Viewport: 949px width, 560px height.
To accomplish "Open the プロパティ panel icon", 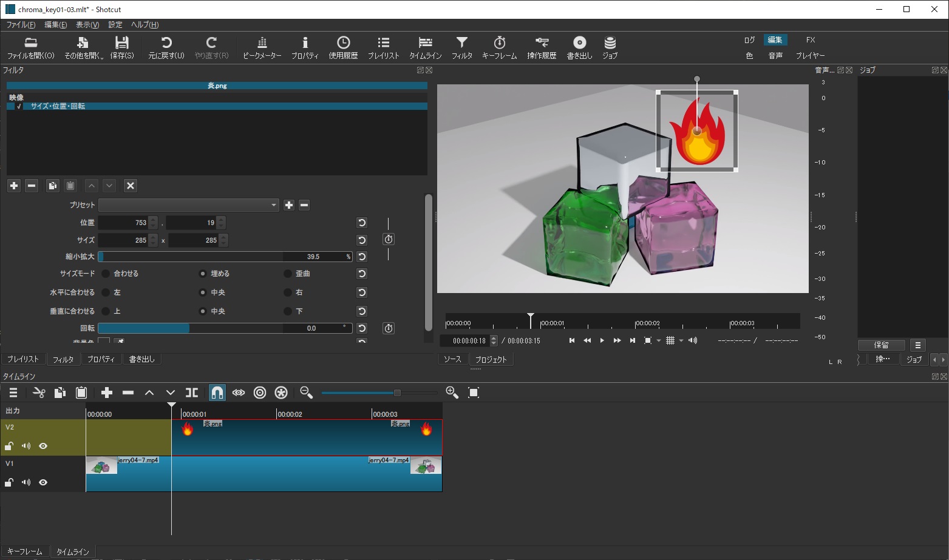I will coord(305,47).
